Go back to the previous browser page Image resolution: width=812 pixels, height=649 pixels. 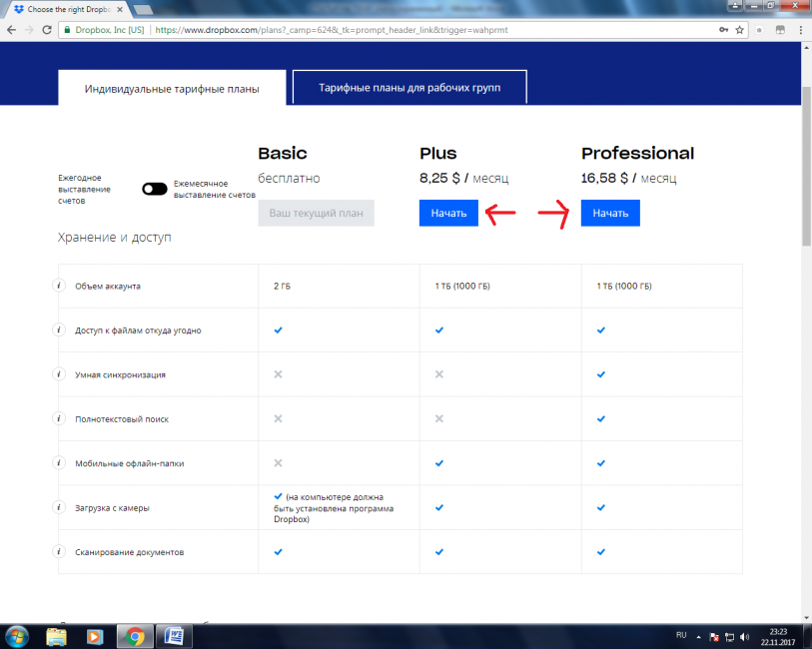11,30
